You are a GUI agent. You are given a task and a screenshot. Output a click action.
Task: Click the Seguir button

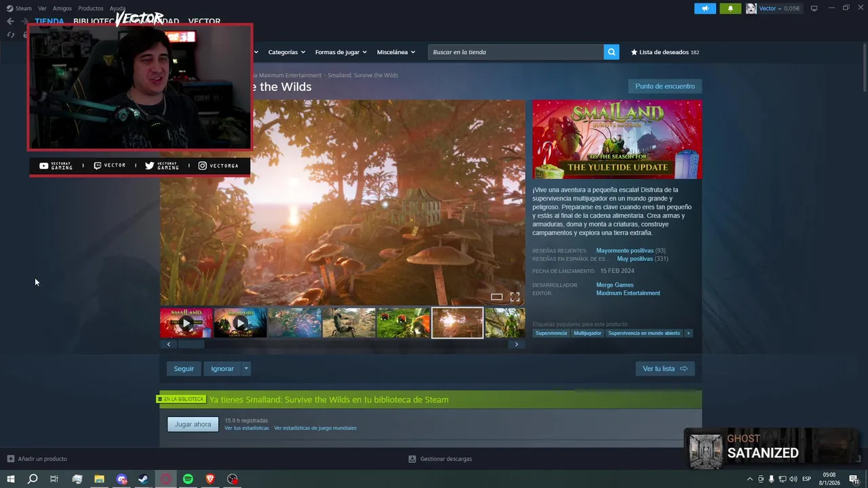click(x=184, y=369)
